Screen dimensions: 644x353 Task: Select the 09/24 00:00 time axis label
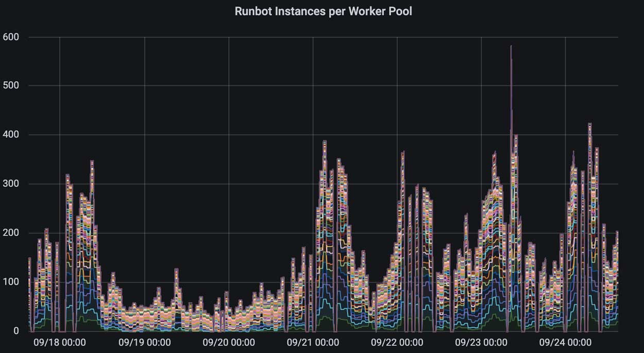[x=565, y=342]
